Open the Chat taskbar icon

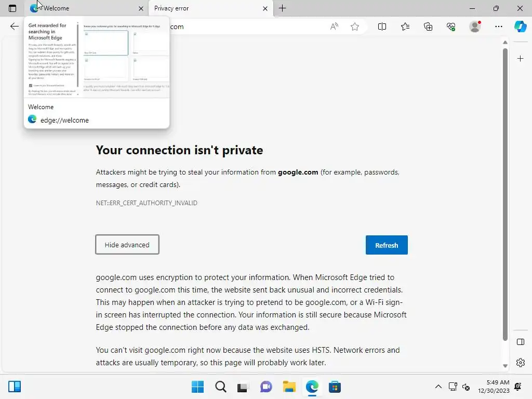coord(266,387)
